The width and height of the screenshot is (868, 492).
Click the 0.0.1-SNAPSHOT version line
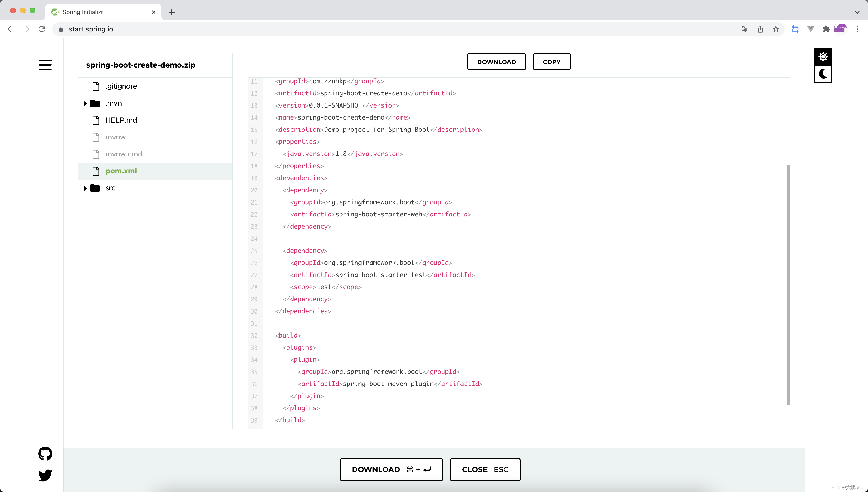click(337, 105)
